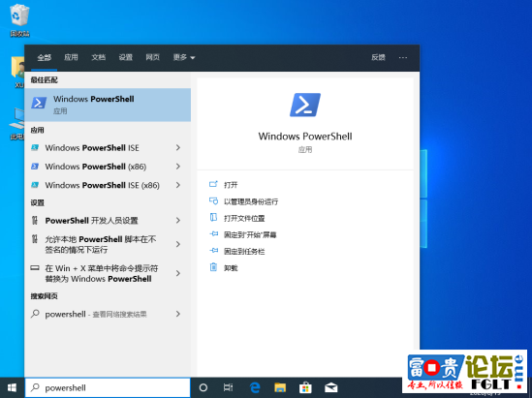Image resolution: width=532 pixels, height=398 pixels.
Task: Switch to the 应用 search tab
Action: pyautogui.click(x=71, y=57)
